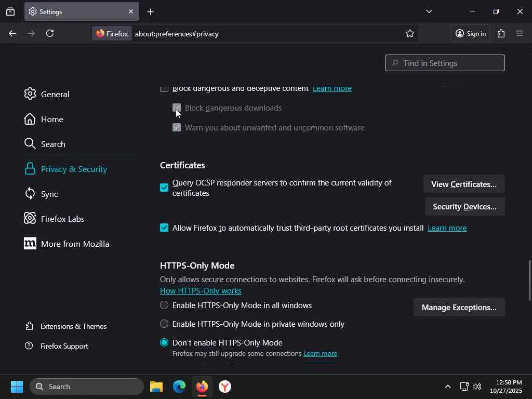Click the reload page icon
The width and height of the screenshot is (532, 399).
(50, 33)
